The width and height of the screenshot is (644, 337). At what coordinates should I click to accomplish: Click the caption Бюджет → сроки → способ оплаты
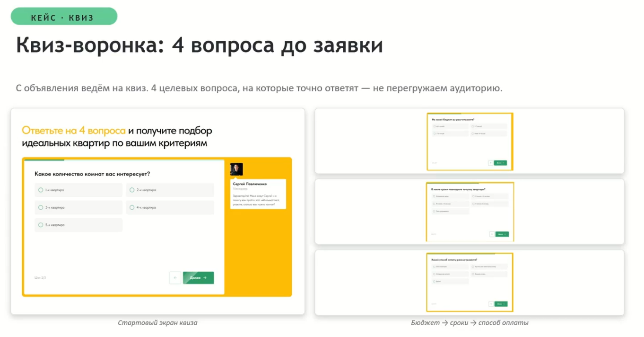pos(470,323)
